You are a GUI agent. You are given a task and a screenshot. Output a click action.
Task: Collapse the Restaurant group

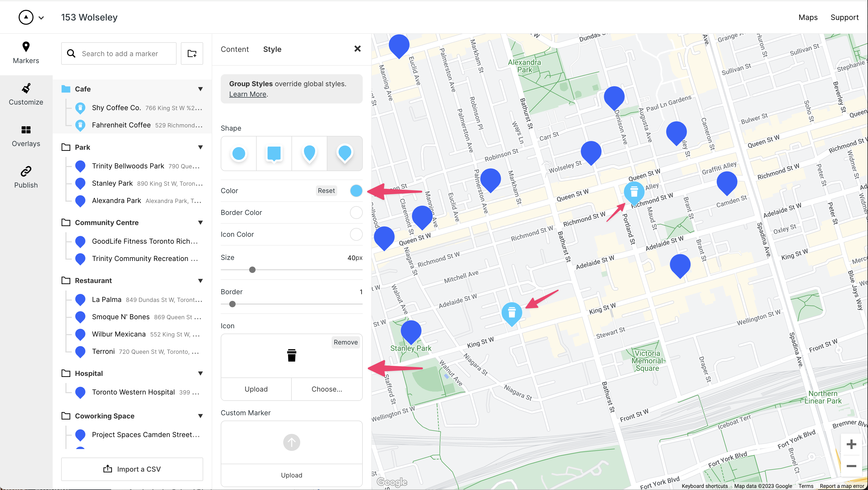(201, 281)
